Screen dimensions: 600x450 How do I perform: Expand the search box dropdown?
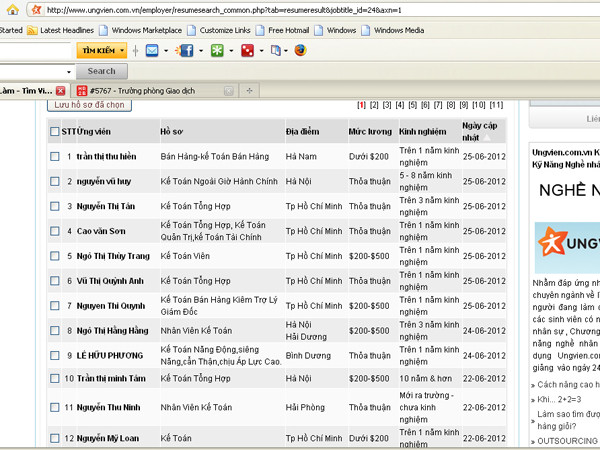[69, 72]
